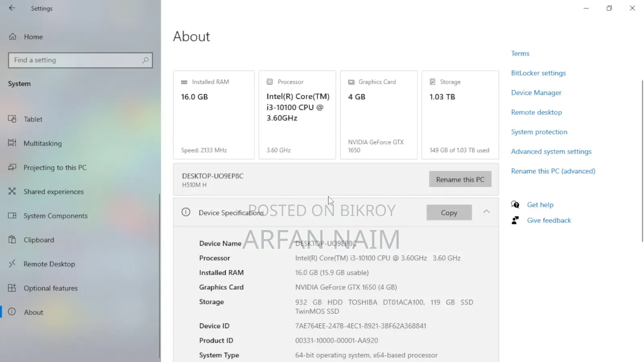Restore down the Settings window

(x=609, y=8)
